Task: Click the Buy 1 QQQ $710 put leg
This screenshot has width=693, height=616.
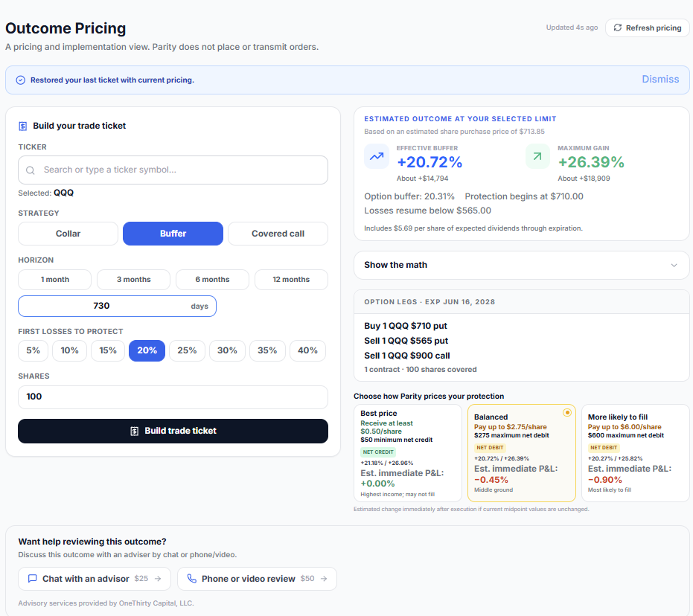Action: pos(406,326)
